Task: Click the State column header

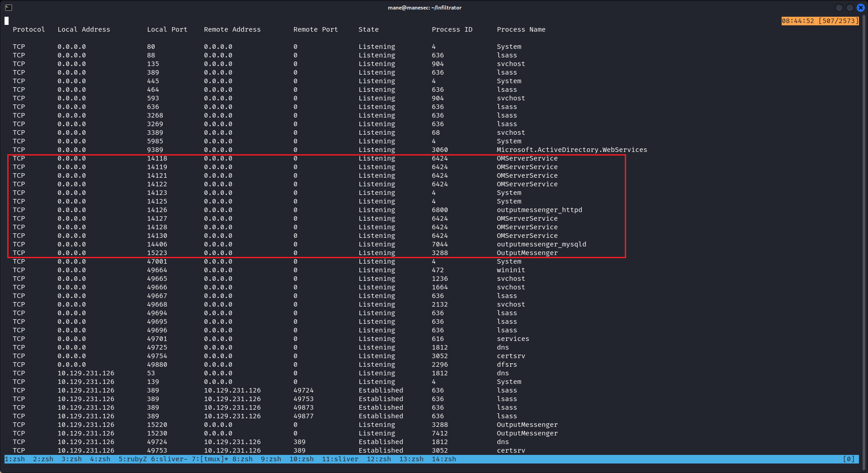Action: 369,29
